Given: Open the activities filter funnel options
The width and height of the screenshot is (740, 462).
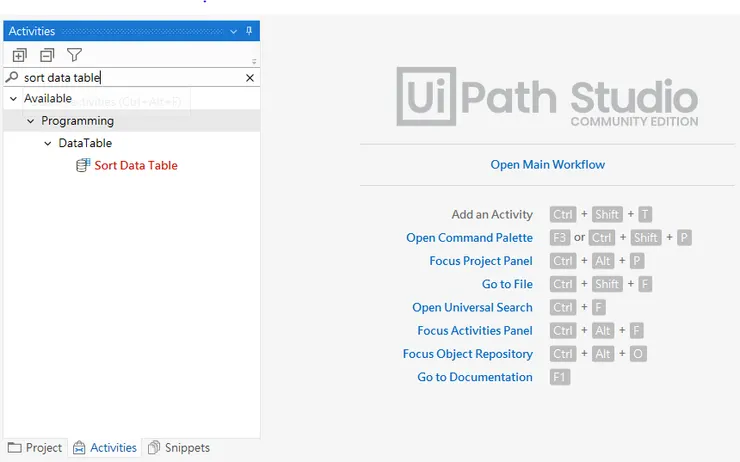Looking at the screenshot, I should coord(74,55).
